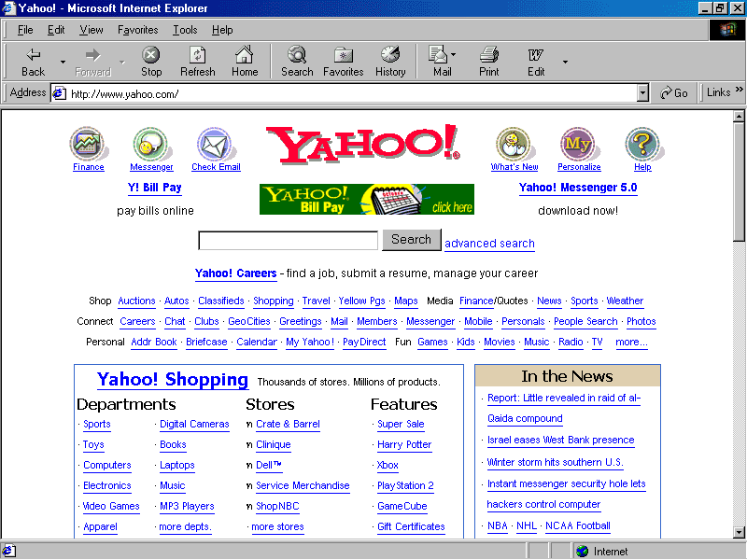Open the Y! Bill Pay link

point(155,188)
